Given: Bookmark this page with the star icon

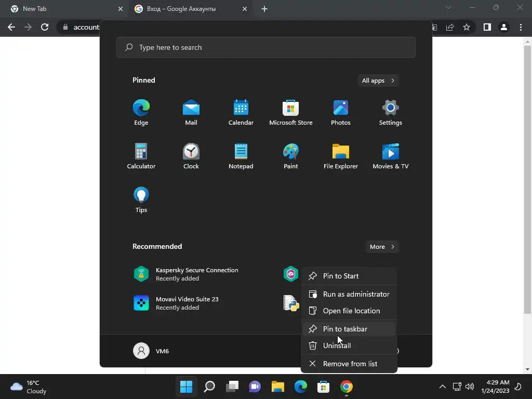Looking at the screenshot, I should point(467,27).
